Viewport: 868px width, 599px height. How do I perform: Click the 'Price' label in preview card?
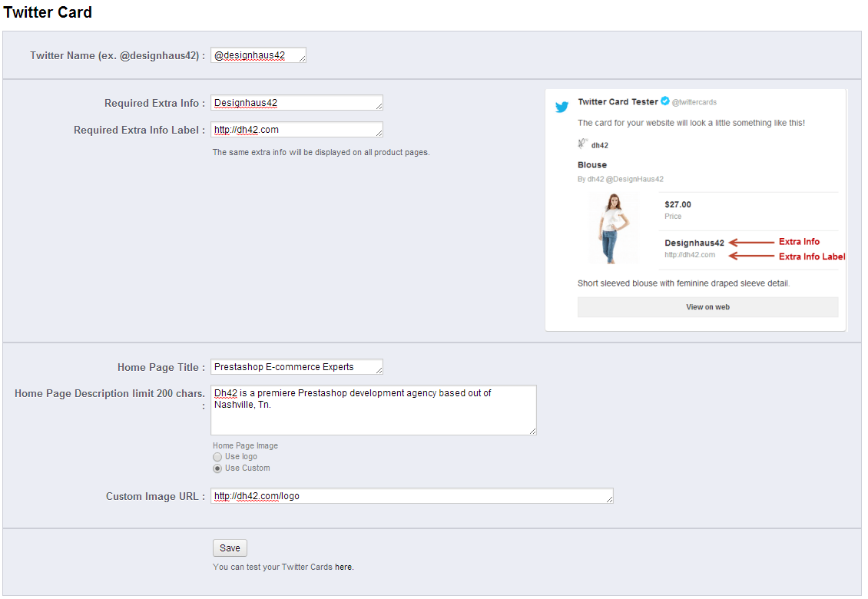point(673,217)
